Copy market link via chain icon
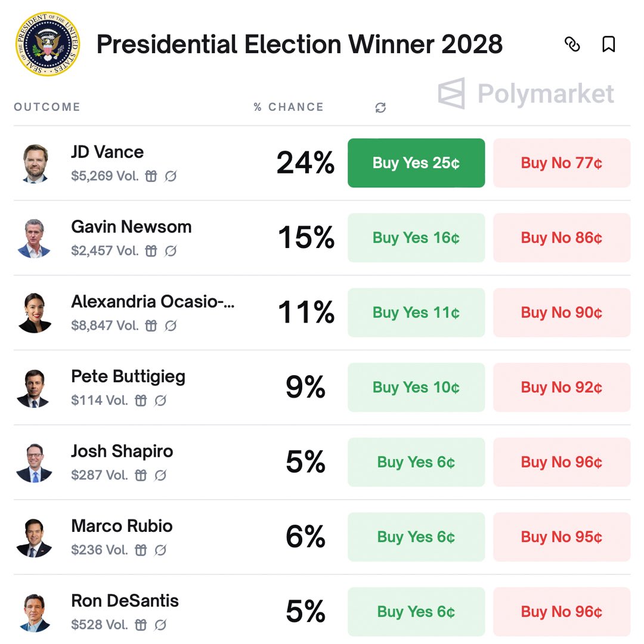 [x=572, y=44]
